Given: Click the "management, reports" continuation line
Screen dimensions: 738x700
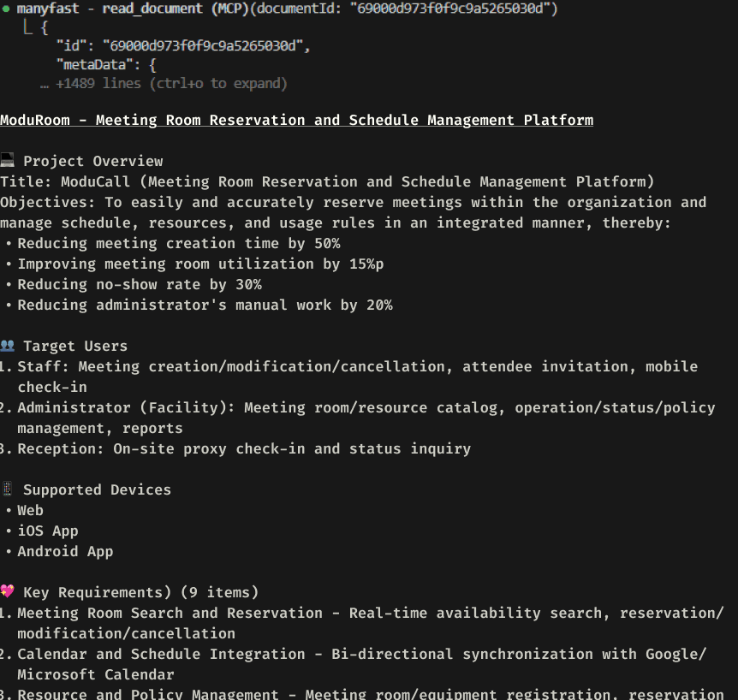Looking at the screenshot, I should tap(100, 428).
